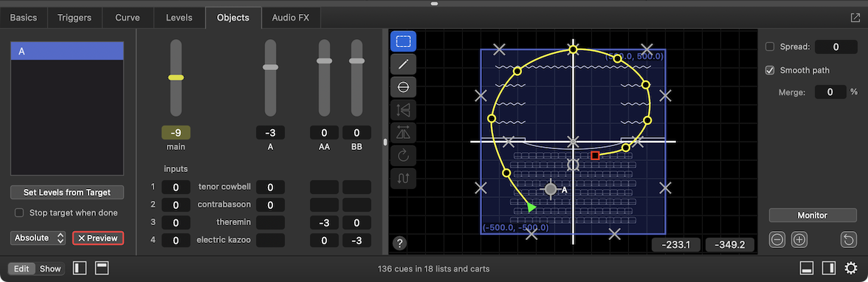Screen dimensions: 868x282
Task: Reset the view with the undo arrow
Action: point(849,240)
